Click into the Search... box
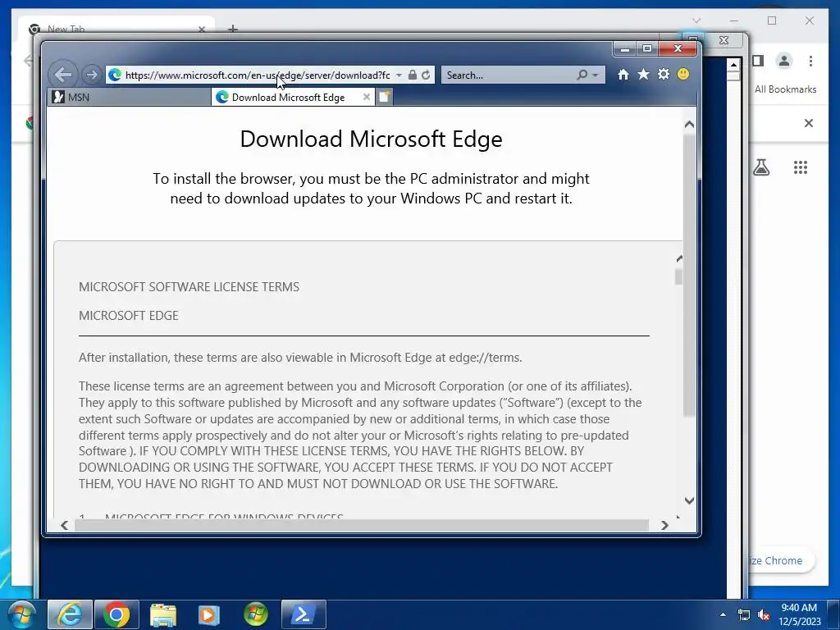Viewport: 840px width, 630px height. click(x=509, y=75)
